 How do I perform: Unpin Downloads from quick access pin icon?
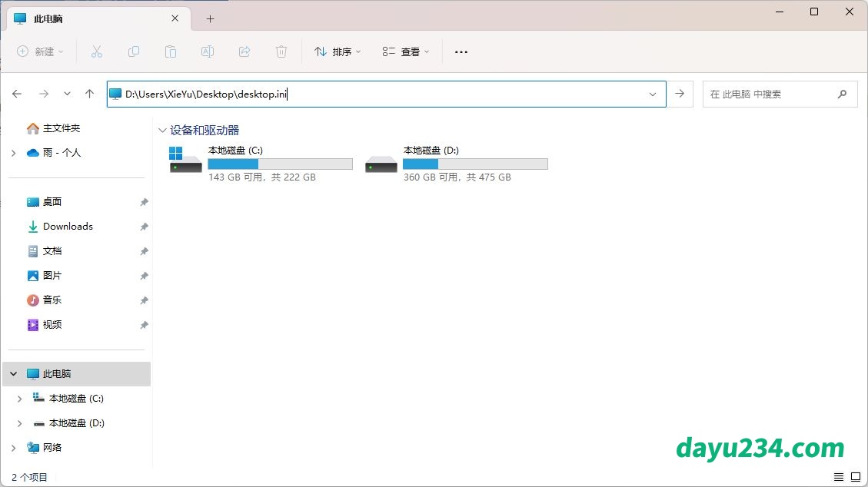[144, 227]
